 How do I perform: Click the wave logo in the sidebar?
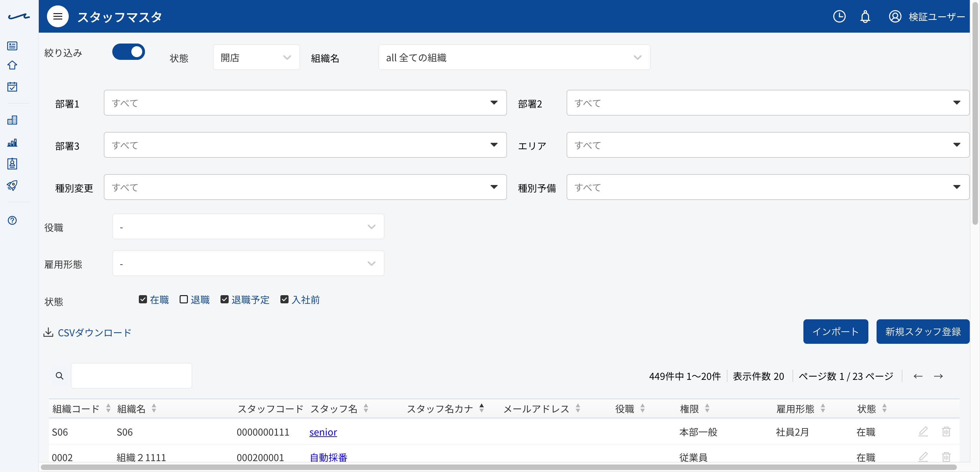pyautogui.click(x=18, y=16)
